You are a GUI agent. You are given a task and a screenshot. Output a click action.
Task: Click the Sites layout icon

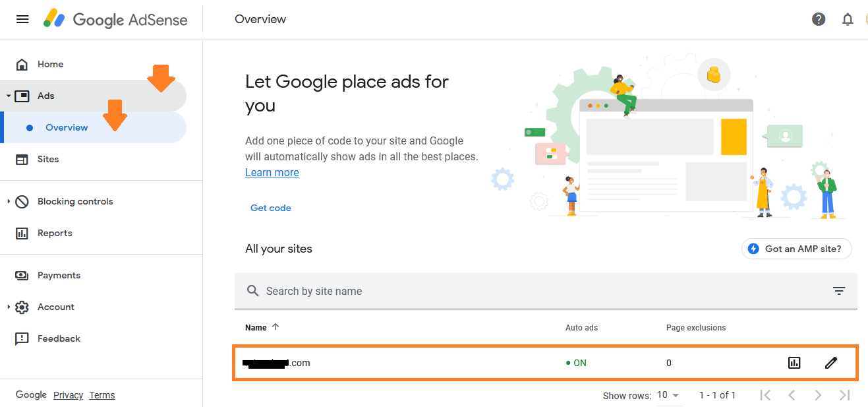[22, 159]
